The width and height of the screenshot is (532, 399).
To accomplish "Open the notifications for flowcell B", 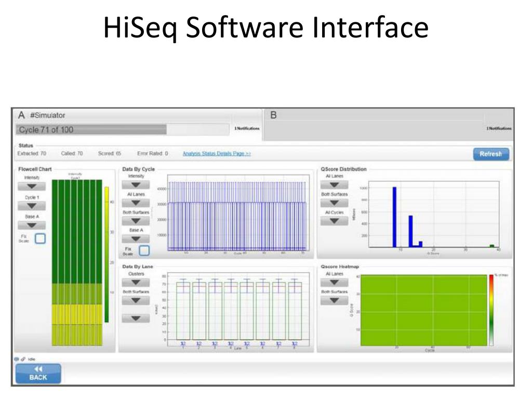I will click(499, 129).
